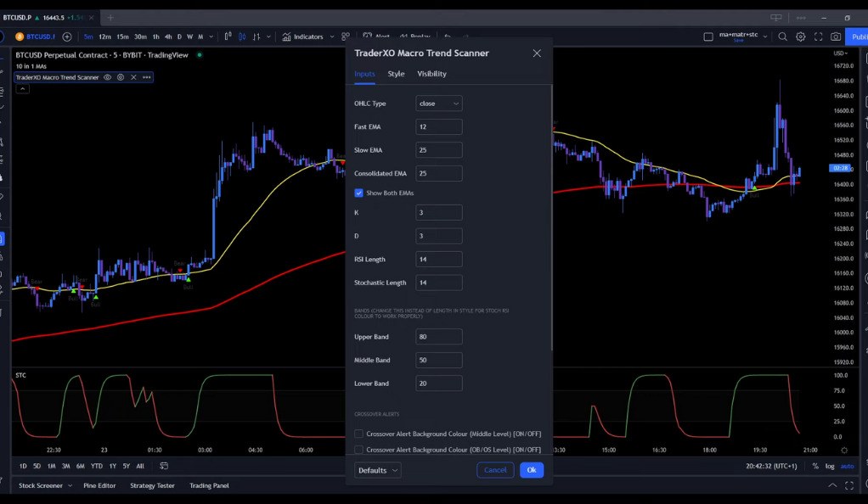Toggle log scale mode
868x504 pixels.
(830, 466)
